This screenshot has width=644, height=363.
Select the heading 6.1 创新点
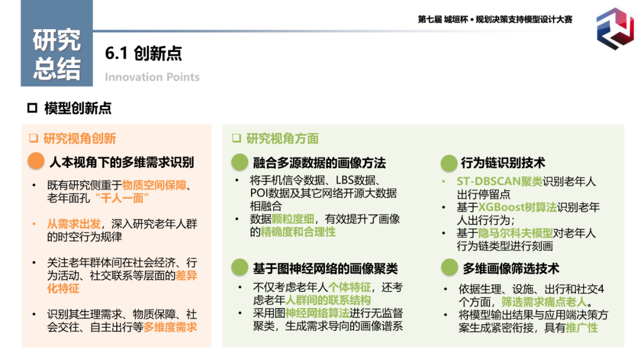click(143, 53)
